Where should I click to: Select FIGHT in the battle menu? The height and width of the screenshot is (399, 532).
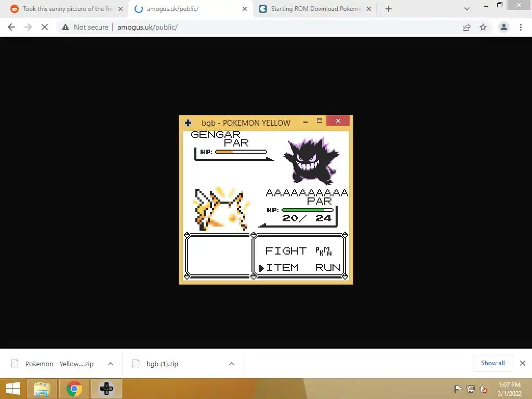[x=286, y=251]
